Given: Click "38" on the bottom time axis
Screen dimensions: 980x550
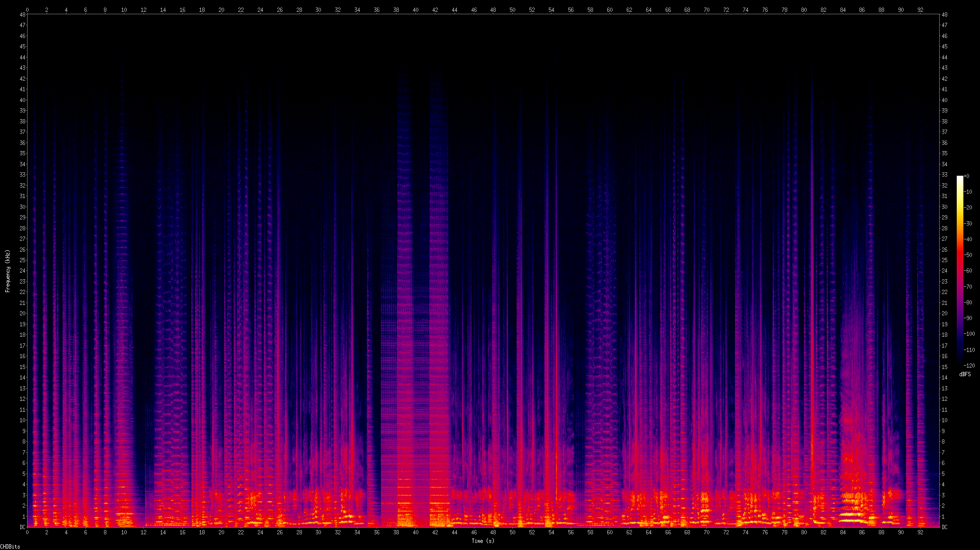Looking at the screenshot, I should click(x=396, y=532).
